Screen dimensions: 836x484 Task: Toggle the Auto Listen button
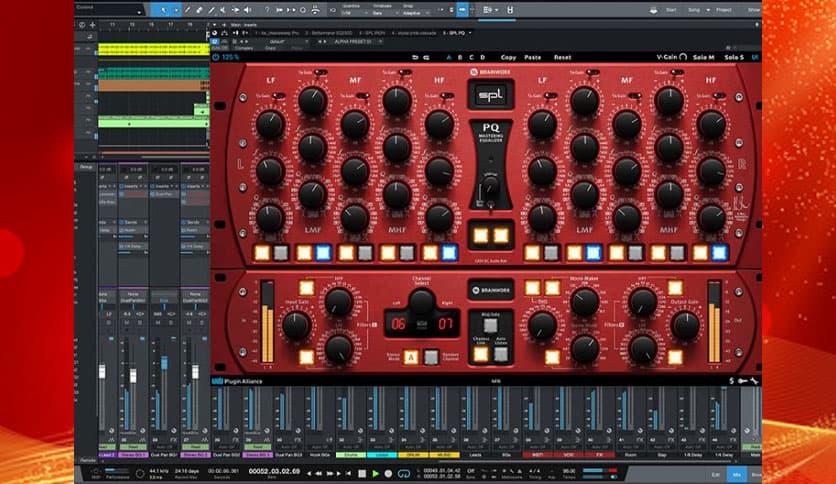(501, 354)
